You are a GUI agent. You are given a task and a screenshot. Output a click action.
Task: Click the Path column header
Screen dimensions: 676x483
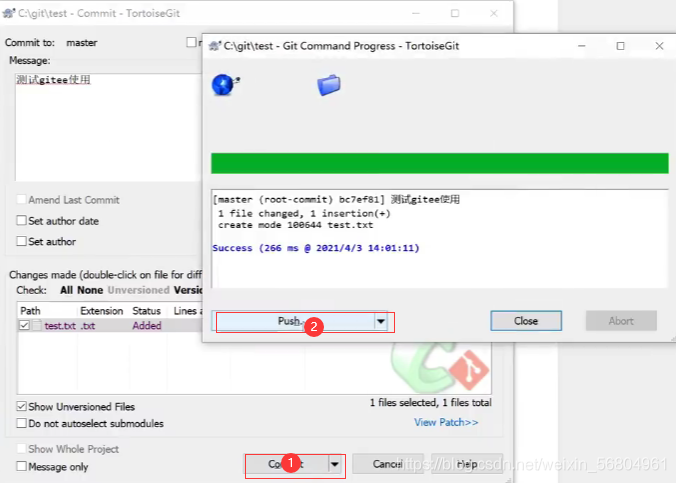tap(47, 310)
